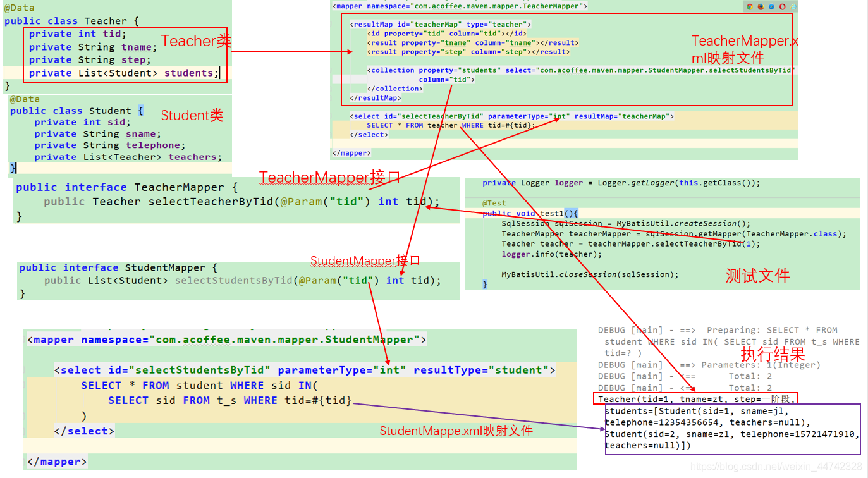Image resolution: width=868 pixels, height=478 pixels.
Task: Click 'public interface TeacherMapper {' declaration
Action: [126, 187]
